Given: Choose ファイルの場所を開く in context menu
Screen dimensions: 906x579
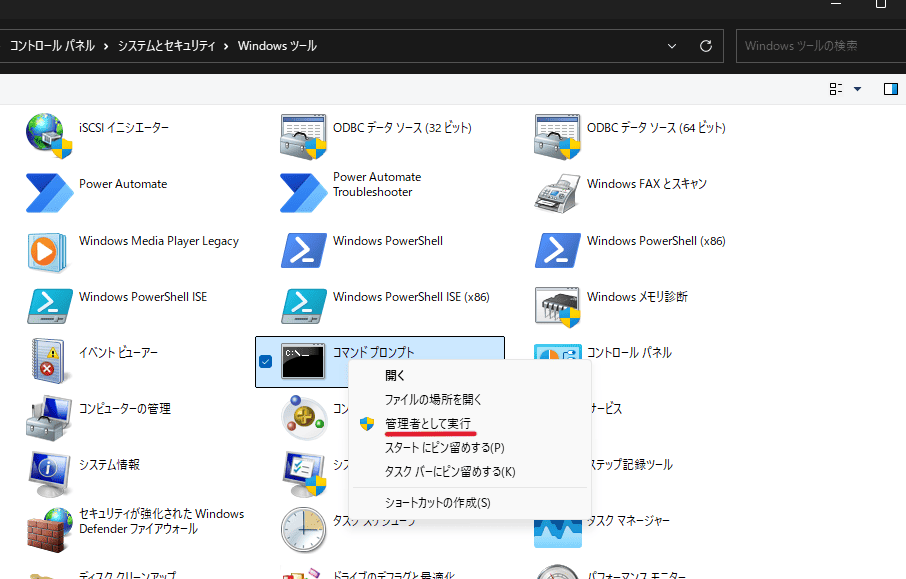Looking at the screenshot, I should coord(469,399).
